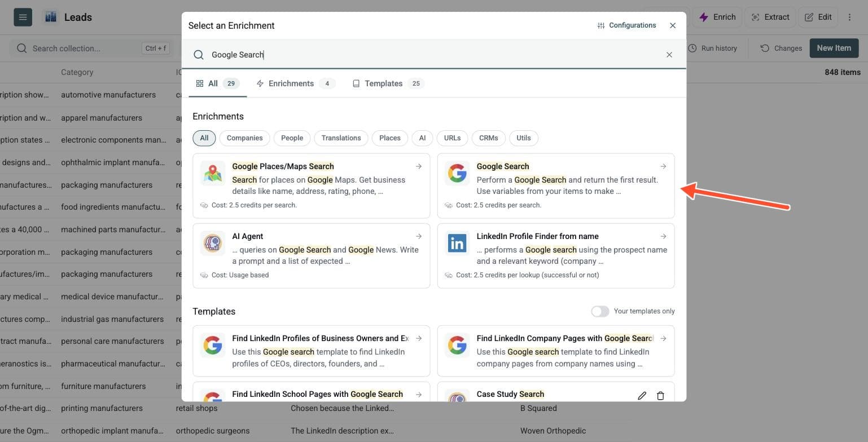The height and width of the screenshot is (442, 868).
Task: Click the Google Maps pin icon
Action: click(x=213, y=174)
